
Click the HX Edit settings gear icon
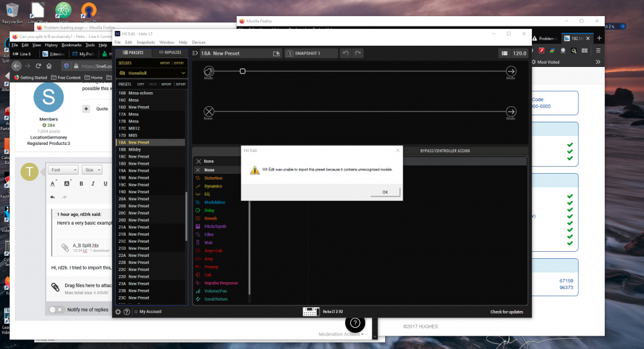118,312
